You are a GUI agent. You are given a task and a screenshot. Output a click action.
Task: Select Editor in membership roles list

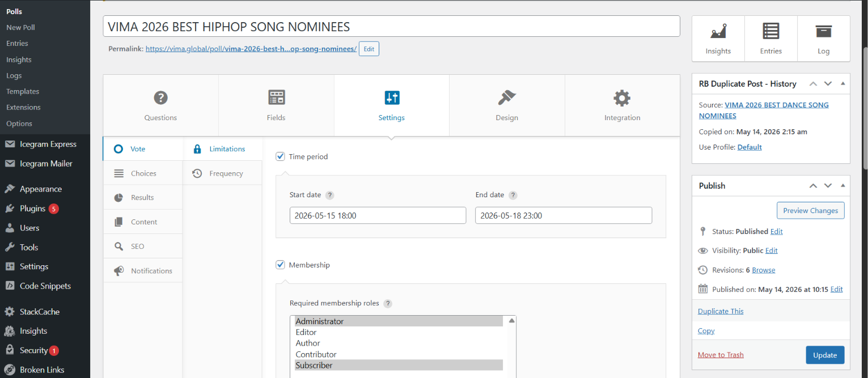point(399,332)
